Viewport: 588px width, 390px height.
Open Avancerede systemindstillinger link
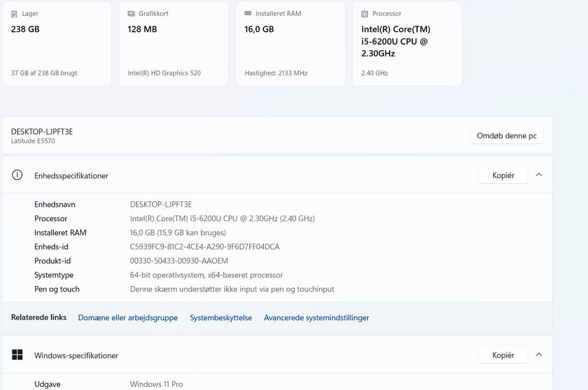(x=316, y=318)
